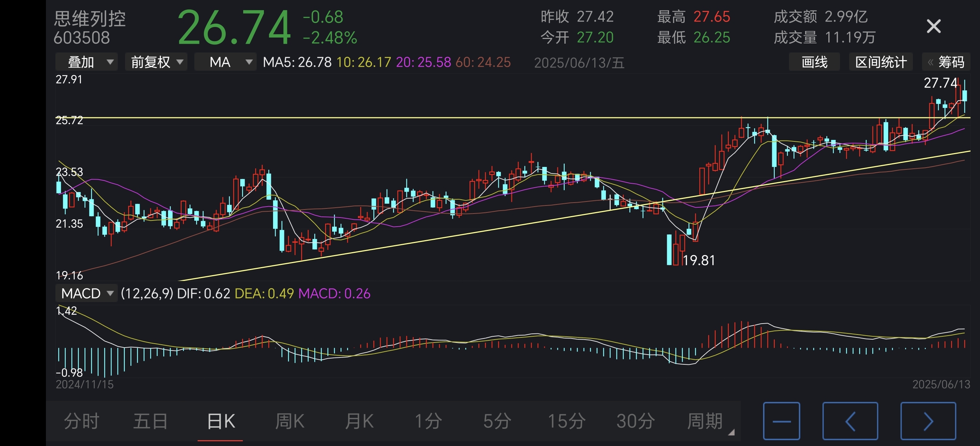Click the end date 2025/06/13
This screenshot has height=446, width=980.
click(x=941, y=384)
